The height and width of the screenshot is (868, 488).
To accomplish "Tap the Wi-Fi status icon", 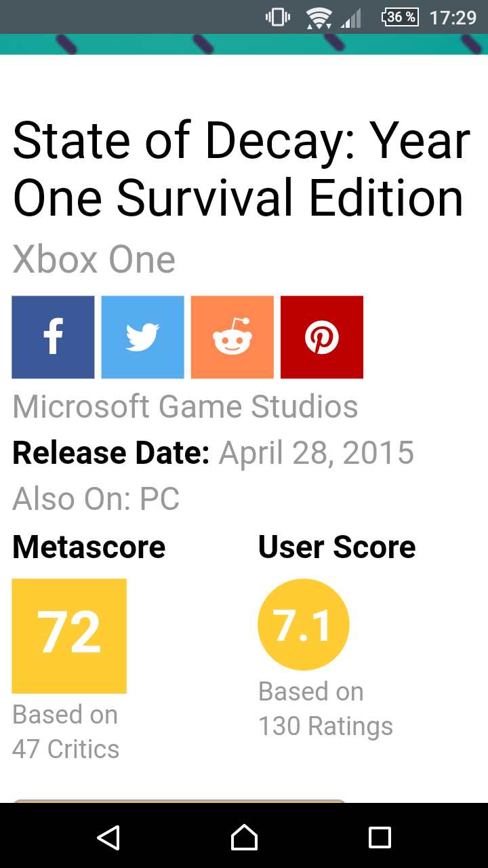I will point(318,17).
